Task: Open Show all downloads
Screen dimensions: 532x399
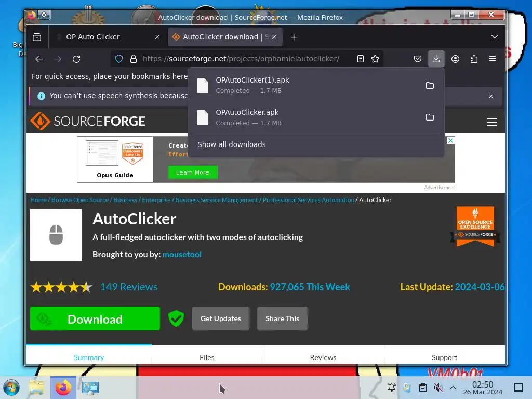Action: click(231, 144)
